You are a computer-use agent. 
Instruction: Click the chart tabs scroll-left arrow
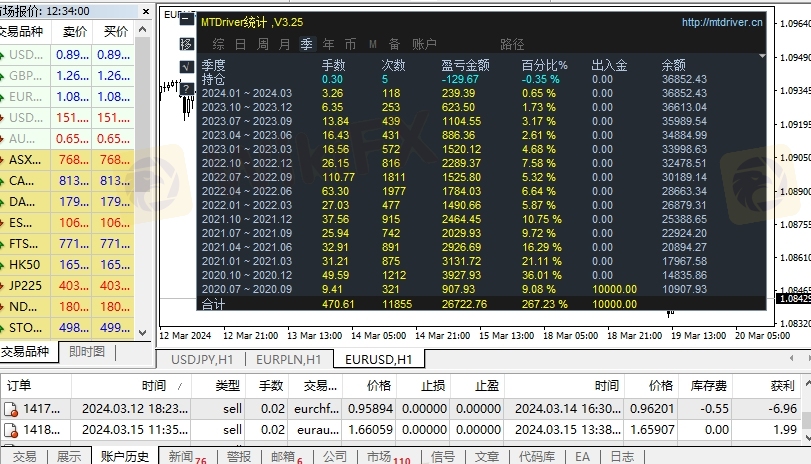tap(791, 358)
